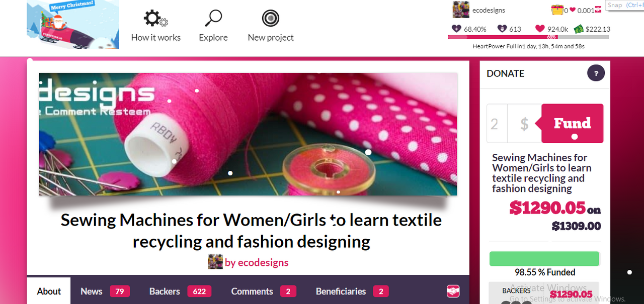Viewport: 644px width, 304px height.
Task: Follow the "by ecodesigns" author link
Action: 256,262
